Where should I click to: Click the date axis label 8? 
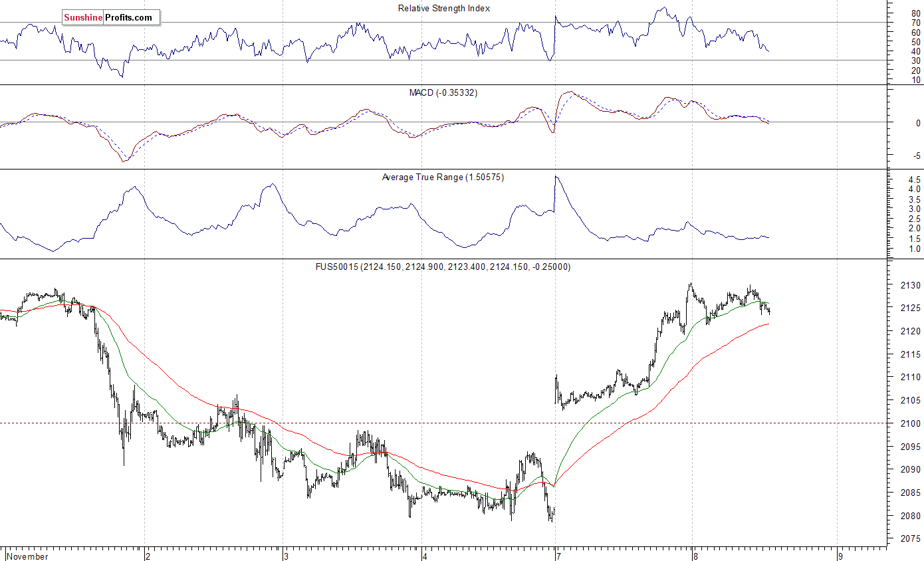point(695,556)
